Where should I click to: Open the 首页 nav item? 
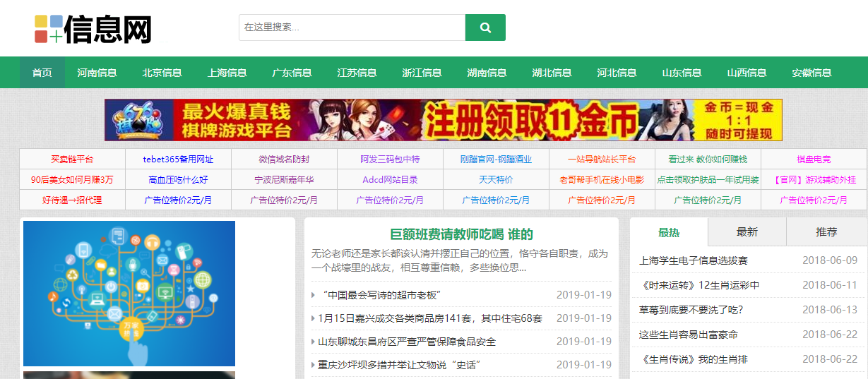pyautogui.click(x=42, y=73)
